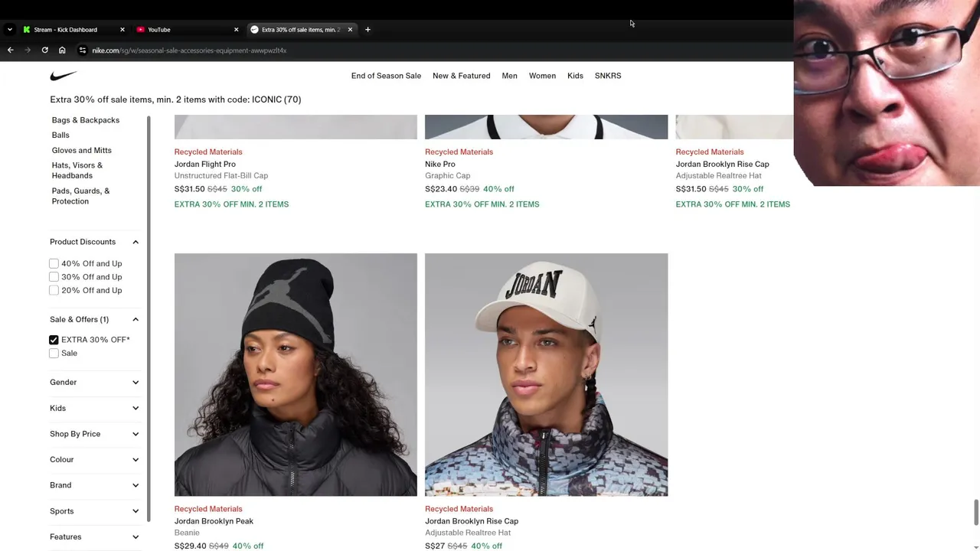Go back using browser back arrow
The height and width of the screenshot is (551, 980).
11,51
